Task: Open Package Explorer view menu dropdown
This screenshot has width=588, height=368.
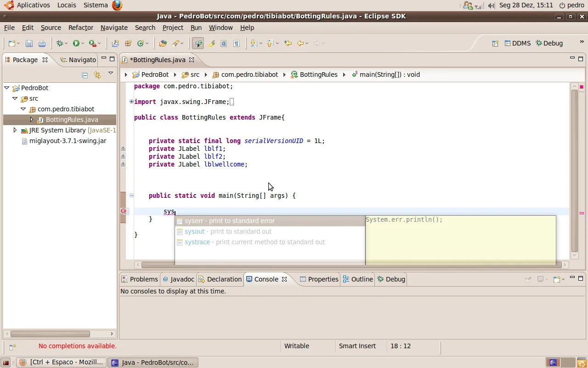Action: [x=111, y=74]
